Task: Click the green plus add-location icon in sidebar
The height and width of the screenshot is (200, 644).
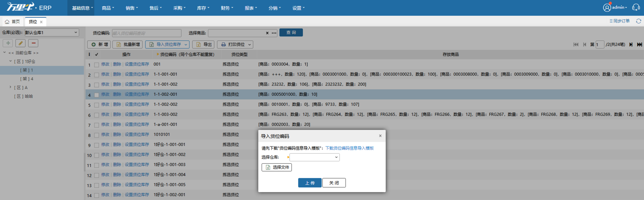Action: click(8, 43)
